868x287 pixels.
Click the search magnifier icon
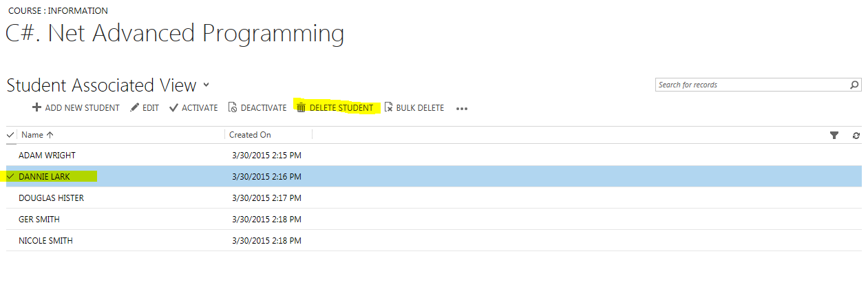pyautogui.click(x=854, y=85)
